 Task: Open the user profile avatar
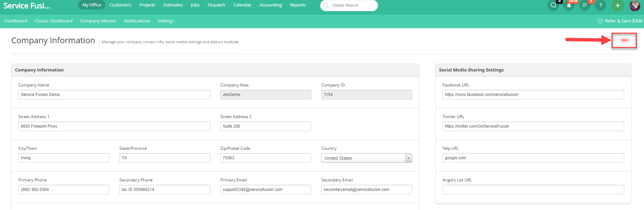pos(634,5)
